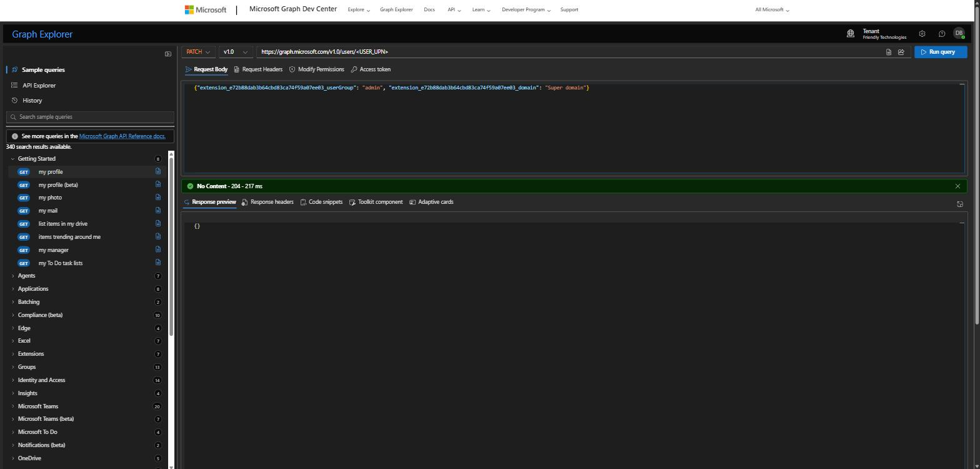The width and height of the screenshot is (980, 469).
Task: Click the Search sample queries field
Action: 90,117
